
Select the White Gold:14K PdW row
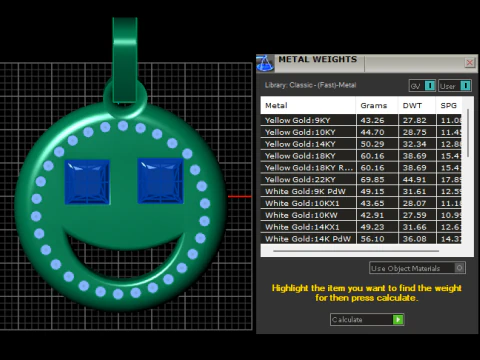click(361, 239)
